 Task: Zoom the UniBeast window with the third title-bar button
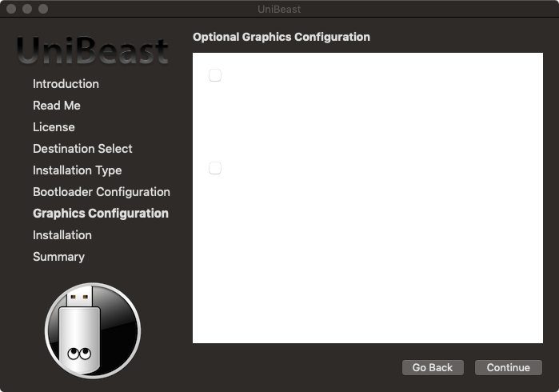click(x=43, y=9)
